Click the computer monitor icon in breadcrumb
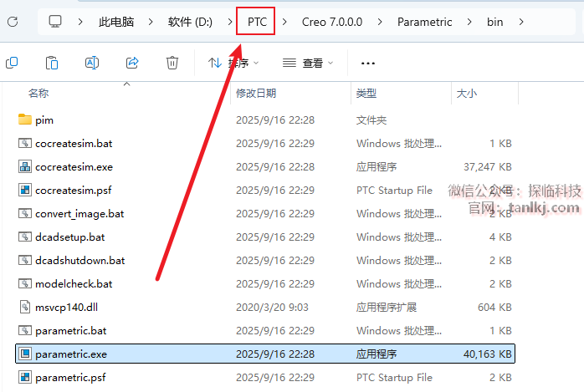 coord(55,22)
